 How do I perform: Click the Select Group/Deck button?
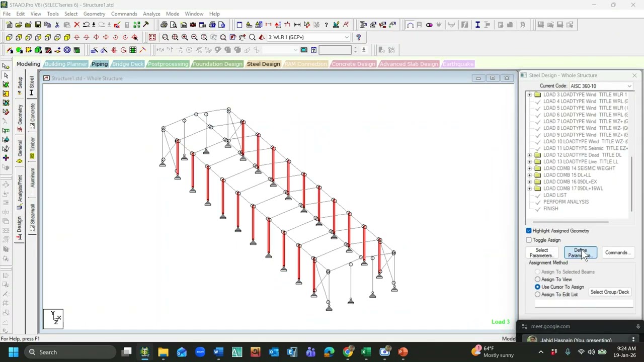610,292
